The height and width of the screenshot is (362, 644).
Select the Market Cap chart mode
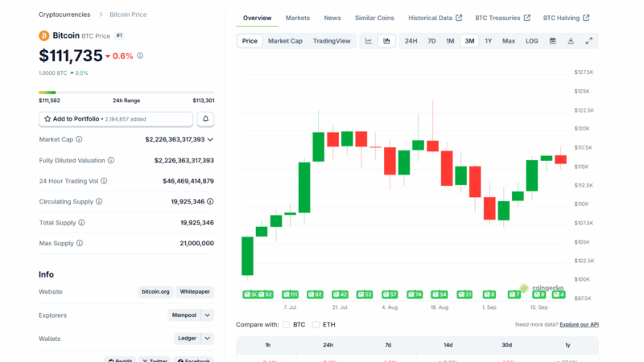click(285, 41)
